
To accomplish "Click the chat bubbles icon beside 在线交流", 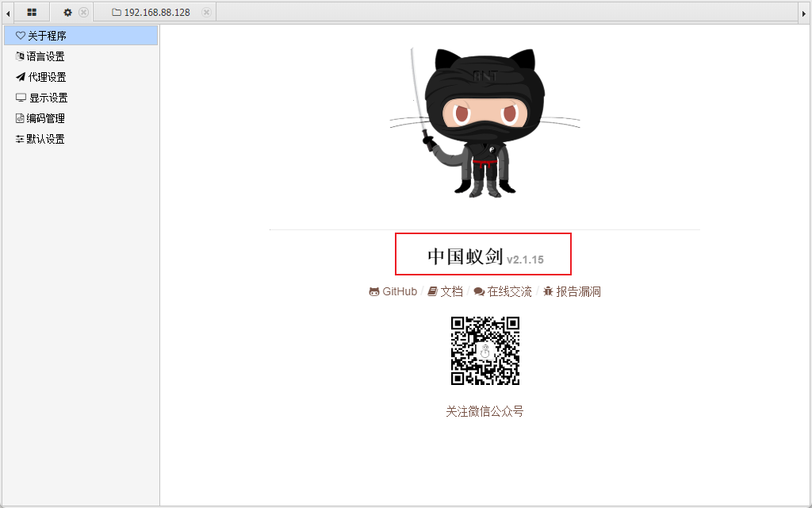I will 479,292.
